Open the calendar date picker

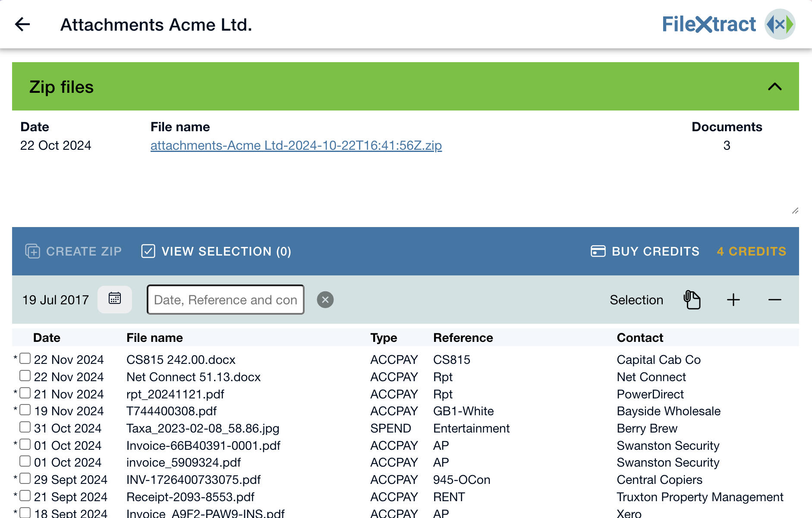(114, 299)
